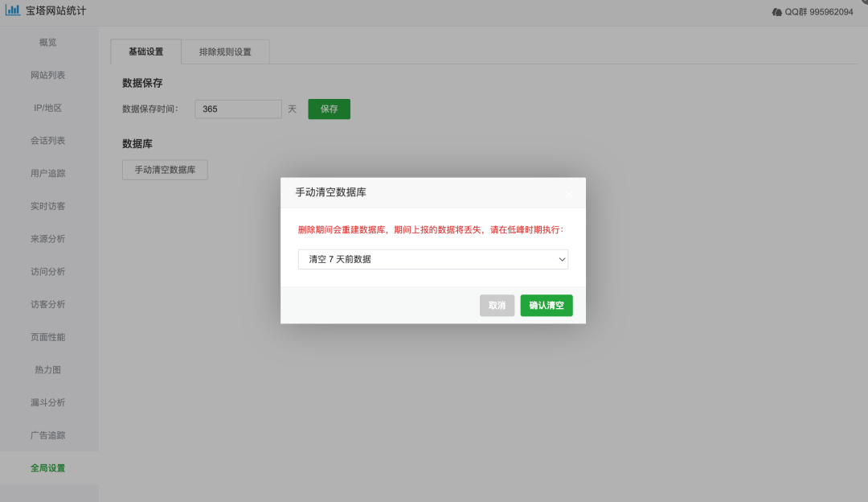This screenshot has width=868, height=502.
Task: Open 用户追踪 in the sidebar
Action: pyautogui.click(x=48, y=173)
